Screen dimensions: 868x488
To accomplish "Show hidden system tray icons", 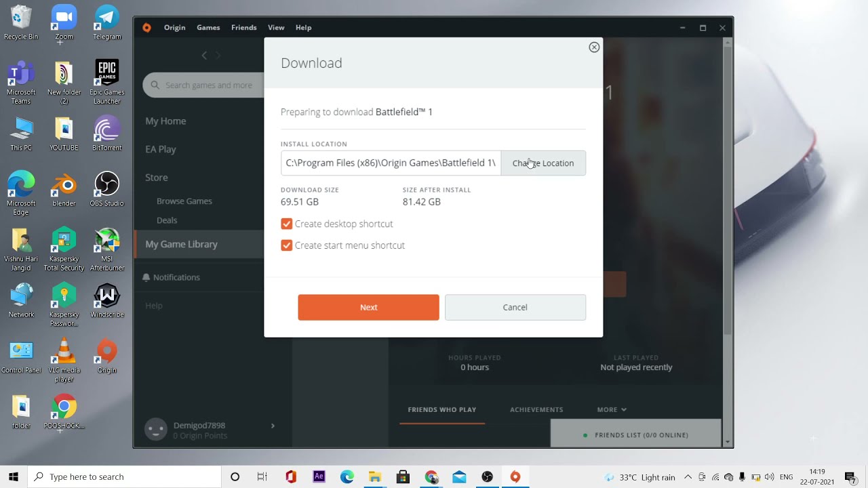I will [688, 476].
